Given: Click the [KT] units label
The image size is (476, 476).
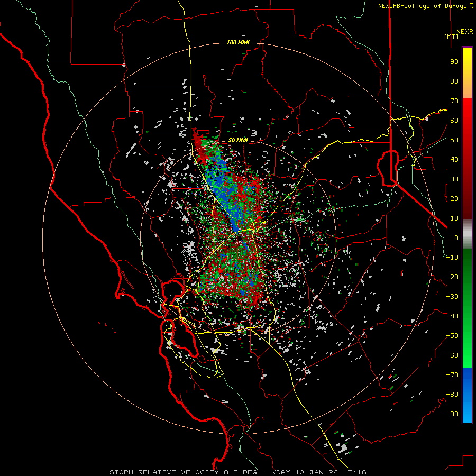Looking at the screenshot, I should [x=452, y=36].
